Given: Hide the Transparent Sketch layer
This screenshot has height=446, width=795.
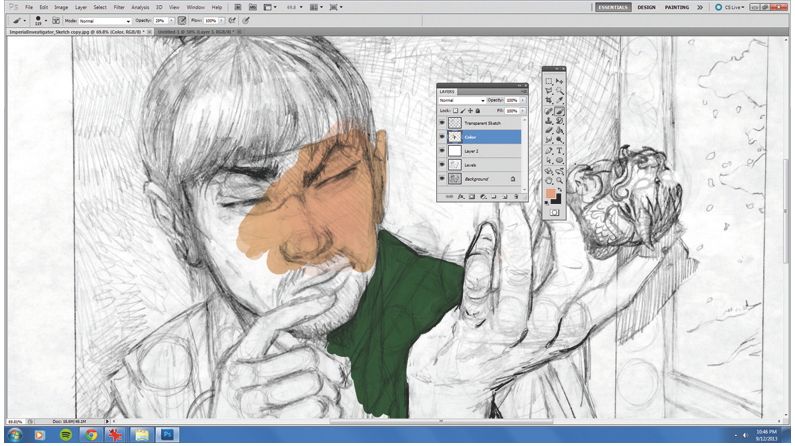Looking at the screenshot, I should click(442, 123).
